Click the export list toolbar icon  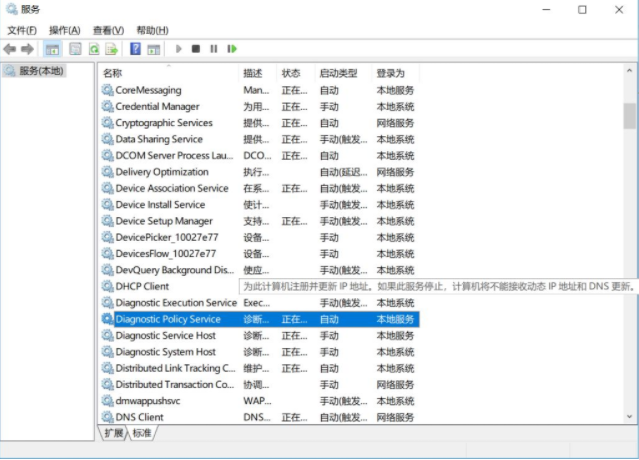113,49
